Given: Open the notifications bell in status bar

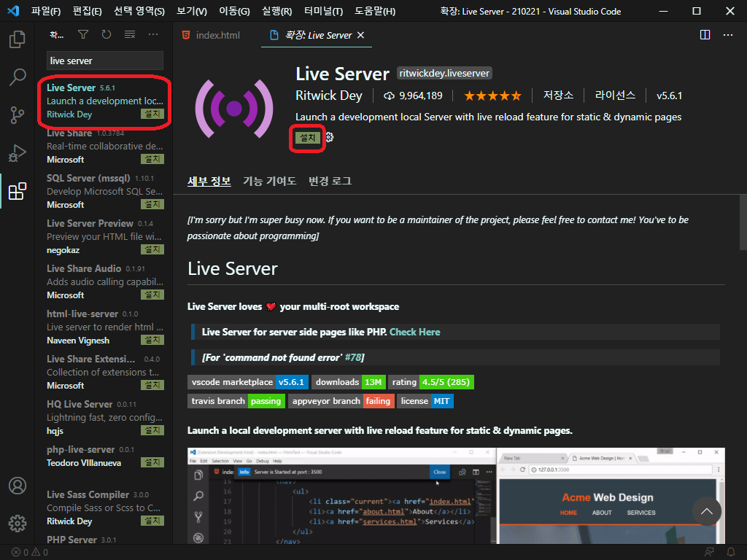Looking at the screenshot, I should point(730,553).
